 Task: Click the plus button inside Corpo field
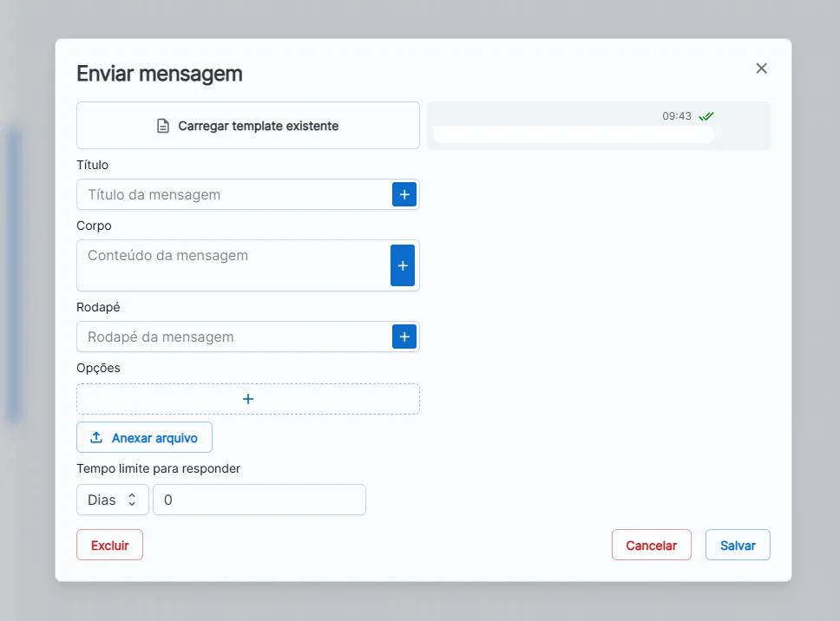click(x=403, y=265)
